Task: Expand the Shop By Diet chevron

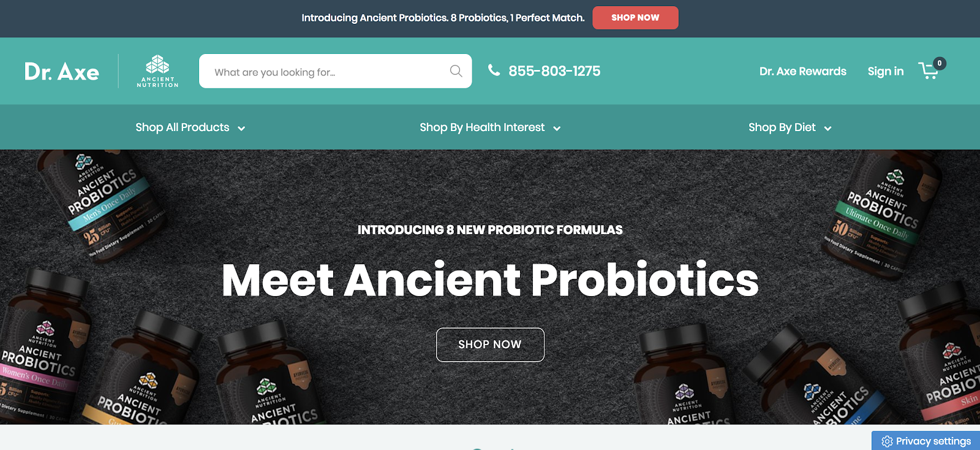Action: coord(827,128)
